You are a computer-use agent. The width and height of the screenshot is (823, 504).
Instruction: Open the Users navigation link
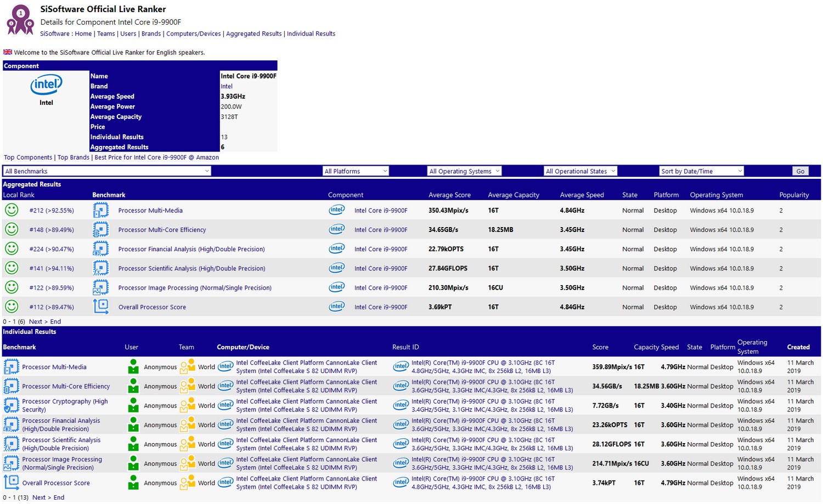click(x=128, y=33)
